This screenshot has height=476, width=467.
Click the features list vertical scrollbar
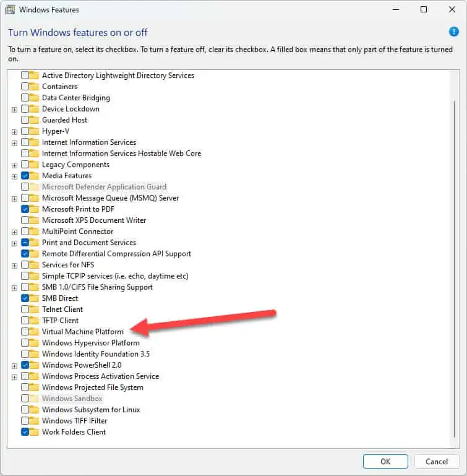click(x=454, y=269)
